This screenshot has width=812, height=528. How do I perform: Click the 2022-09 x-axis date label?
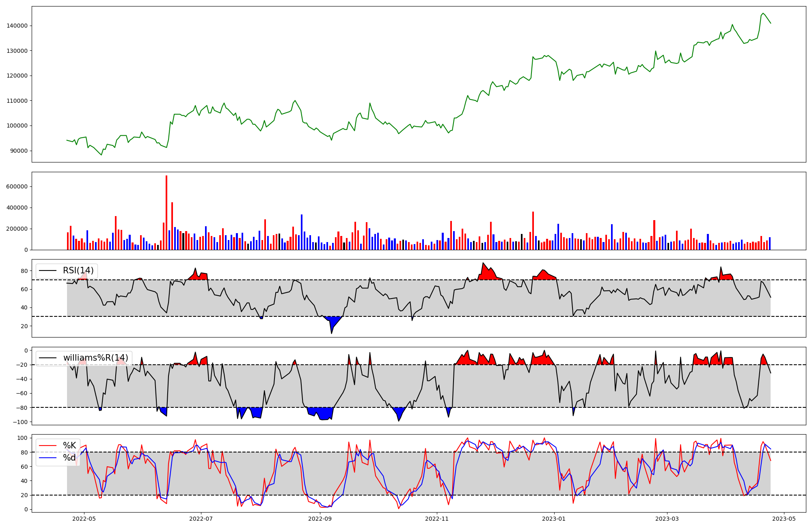320,519
